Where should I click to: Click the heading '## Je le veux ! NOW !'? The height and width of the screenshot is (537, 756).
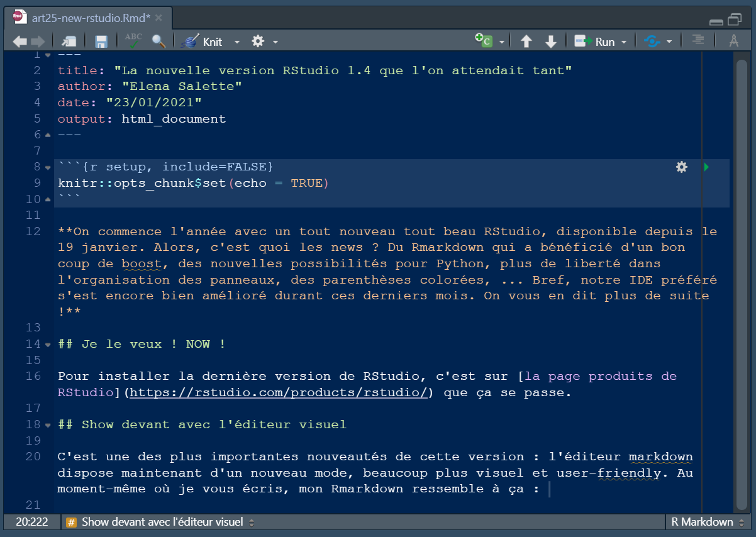pos(142,344)
